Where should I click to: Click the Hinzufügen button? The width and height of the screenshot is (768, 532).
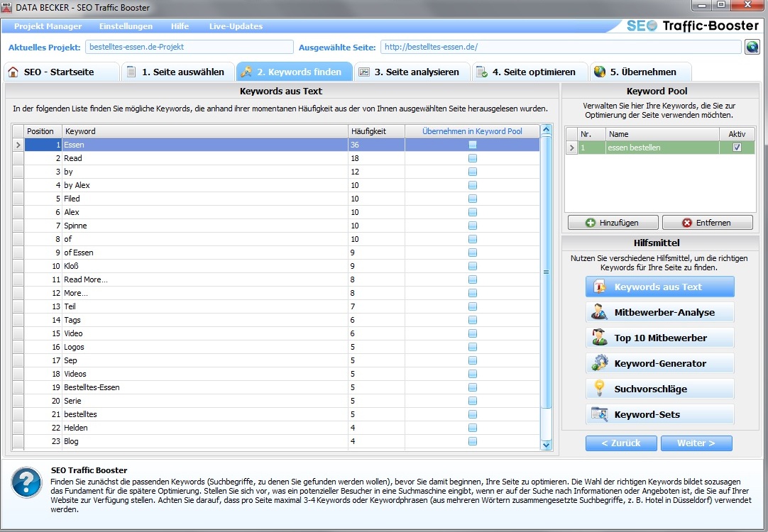(613, 223)
